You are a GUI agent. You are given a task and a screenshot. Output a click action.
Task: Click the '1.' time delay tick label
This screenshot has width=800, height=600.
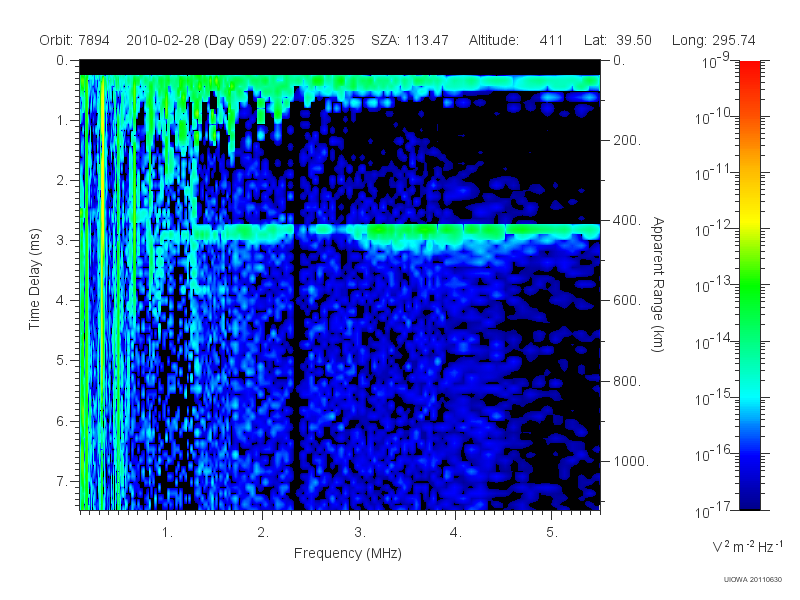(62, 120)
